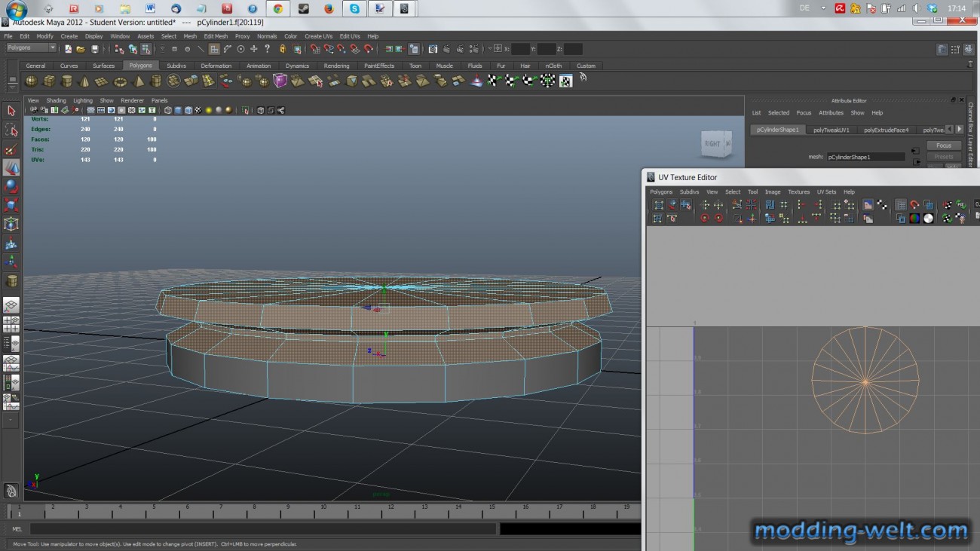Create polygon cylinder from shelf
The width and height of the screenshot is (980, 551).
(66, 81)
